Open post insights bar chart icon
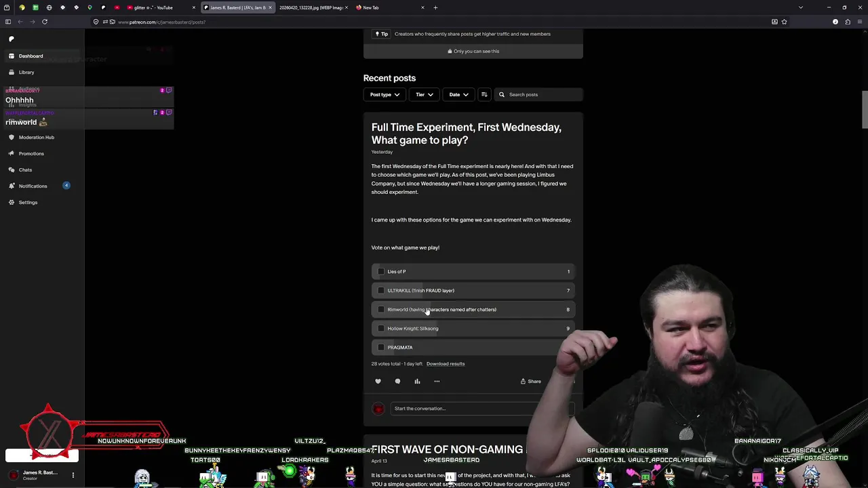 [418, 382]
